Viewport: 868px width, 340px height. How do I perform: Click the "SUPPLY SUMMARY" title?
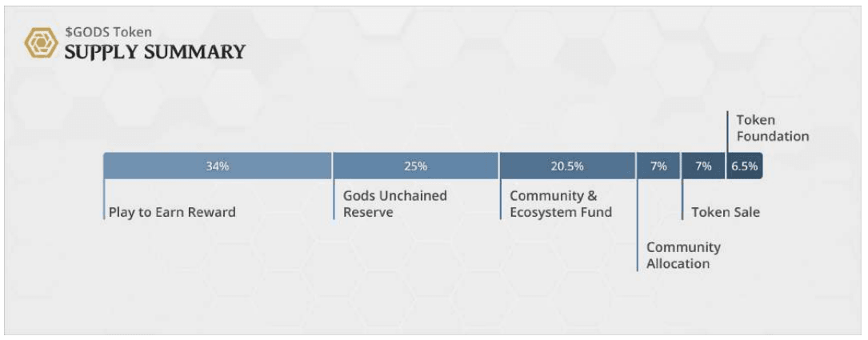pos(154,53)
